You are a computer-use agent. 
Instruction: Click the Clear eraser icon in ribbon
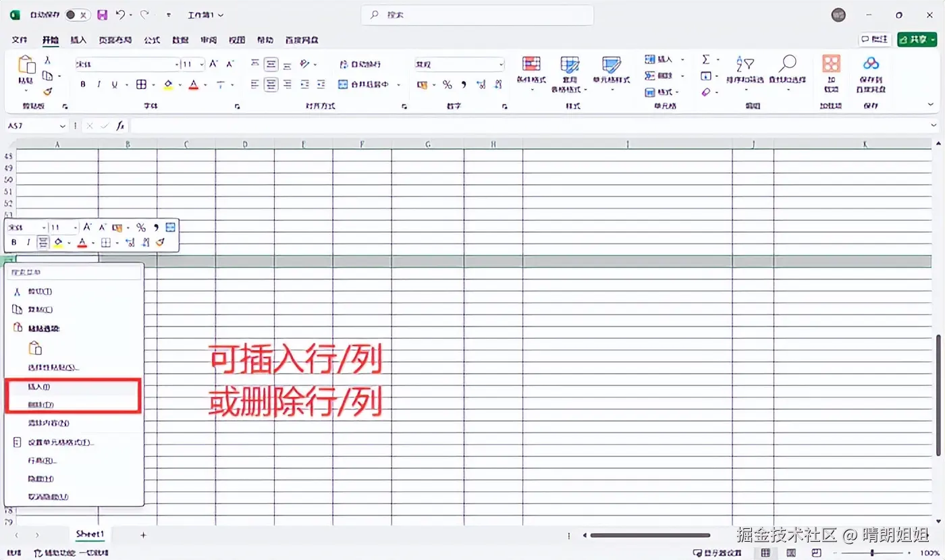coord(706,92)
